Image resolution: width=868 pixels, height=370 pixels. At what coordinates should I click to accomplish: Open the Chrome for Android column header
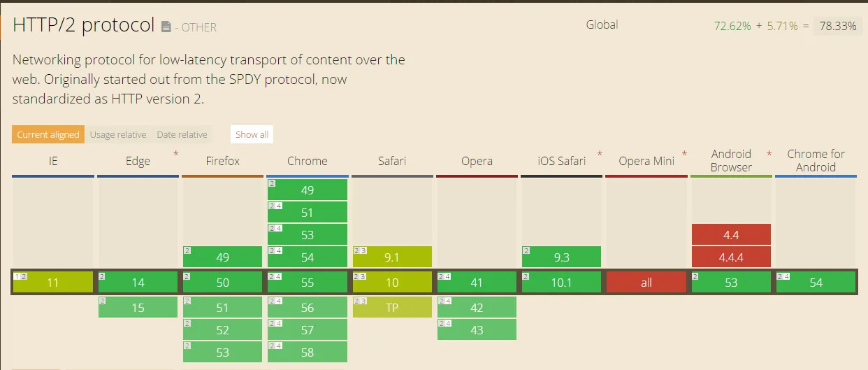pos(816,161)
